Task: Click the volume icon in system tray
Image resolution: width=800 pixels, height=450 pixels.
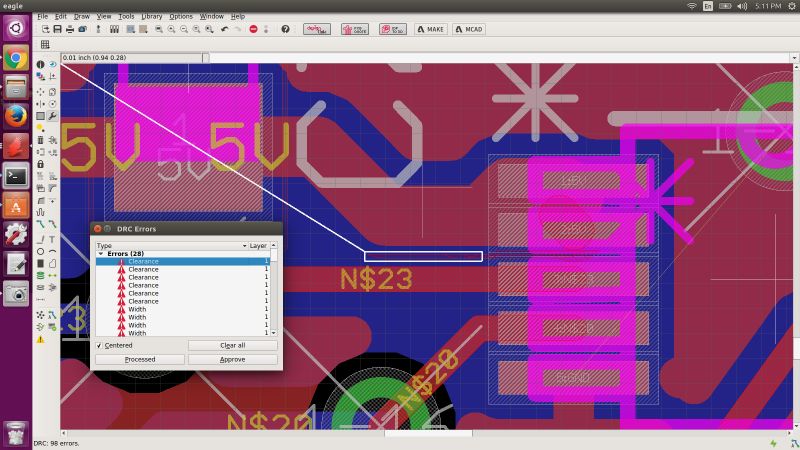Action: (742, 6)
